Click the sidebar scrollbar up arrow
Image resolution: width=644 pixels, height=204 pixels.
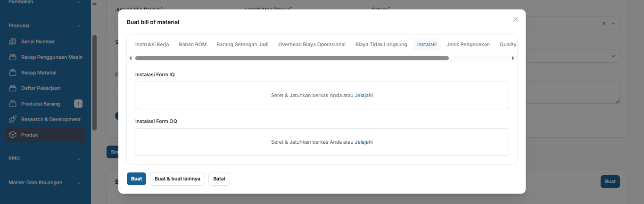94,3
